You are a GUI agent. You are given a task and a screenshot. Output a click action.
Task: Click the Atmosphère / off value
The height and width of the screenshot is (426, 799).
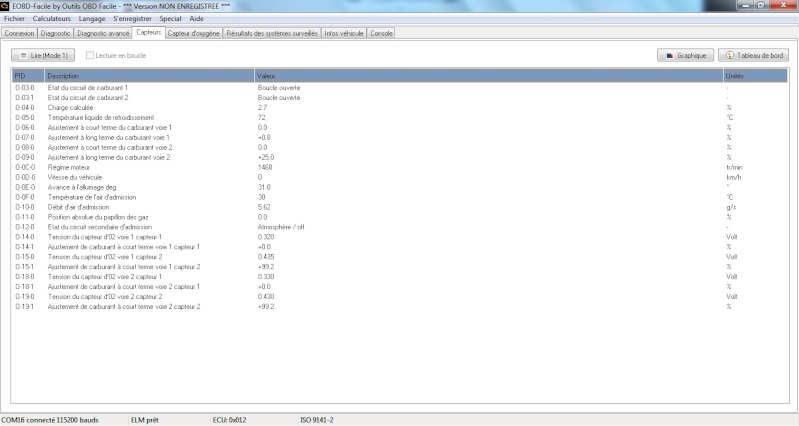coord(281,227)
